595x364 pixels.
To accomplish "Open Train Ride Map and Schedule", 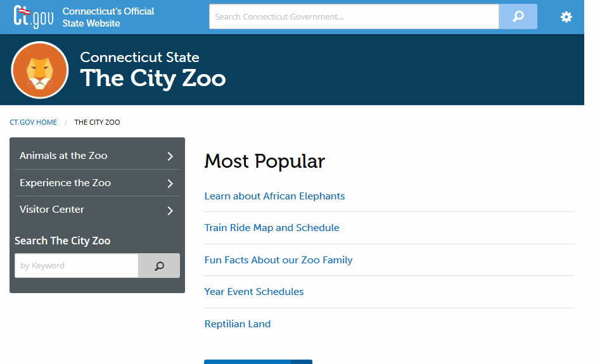I will pyautogui.click(x=272, y=228).
